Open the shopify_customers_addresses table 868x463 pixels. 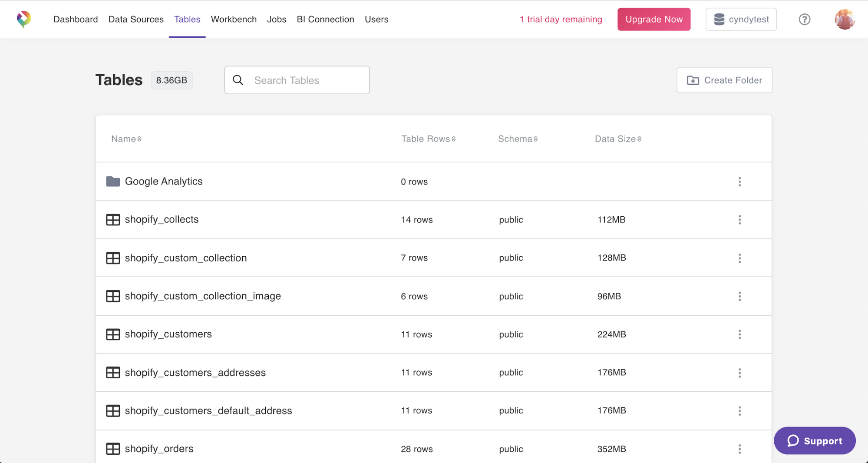195,372
